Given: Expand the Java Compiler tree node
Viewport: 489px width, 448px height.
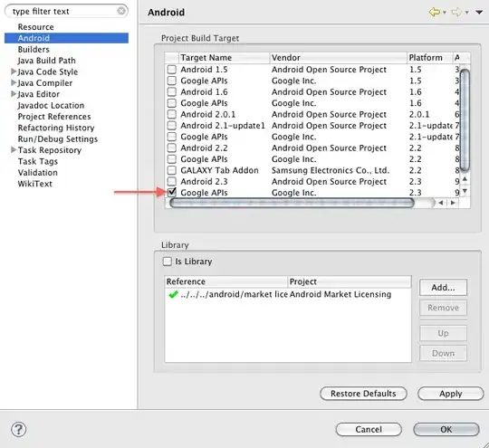Looking at the screenshot, I should pyautogui.click(x=14, y=82).
